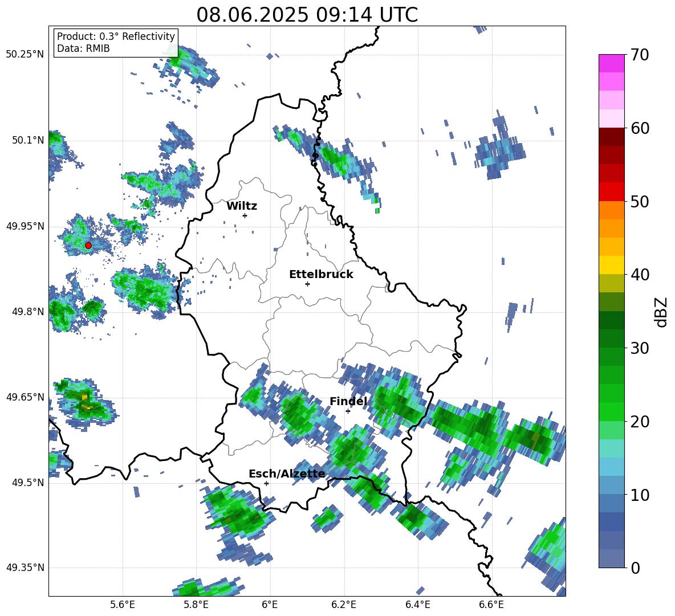The width and height of the screenshot is (675, 616).
Task: Select the Esch/Alzette city label
Action: (x=287, y=474)
